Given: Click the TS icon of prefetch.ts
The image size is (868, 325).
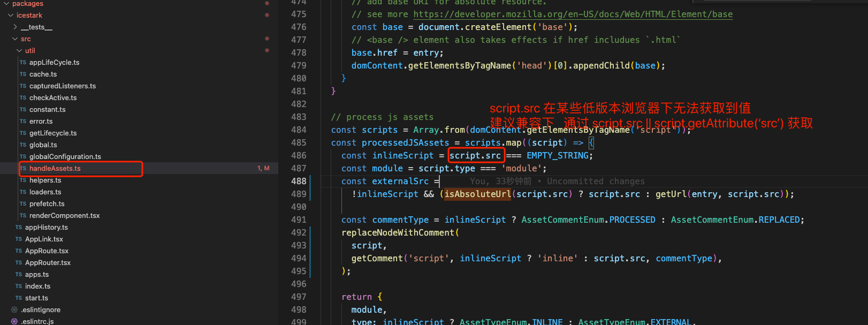Looking at the screenshot, I should [x=23, y=203].
